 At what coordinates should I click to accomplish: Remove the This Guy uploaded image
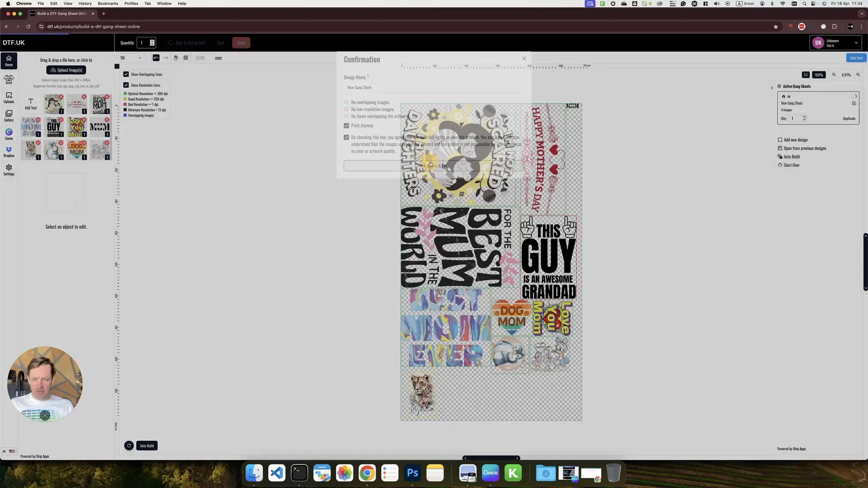61,120
